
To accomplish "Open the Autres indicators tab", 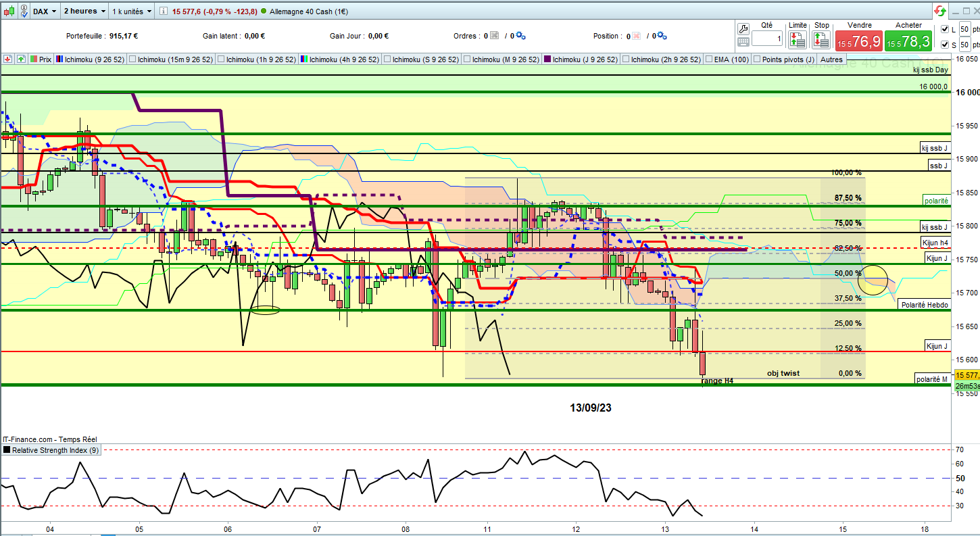I will [x=831, y=59].
